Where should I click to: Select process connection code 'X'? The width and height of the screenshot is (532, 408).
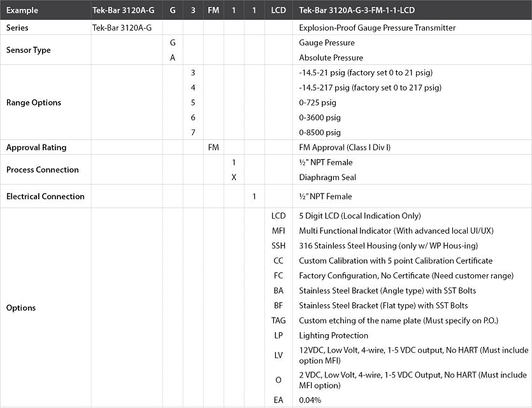pos(234,178)
